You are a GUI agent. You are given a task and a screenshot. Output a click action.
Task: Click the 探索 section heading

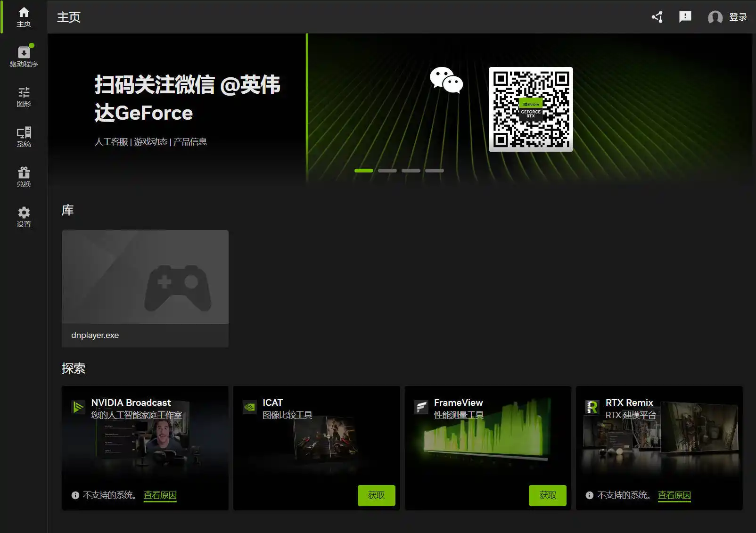[x=74, y=369]
